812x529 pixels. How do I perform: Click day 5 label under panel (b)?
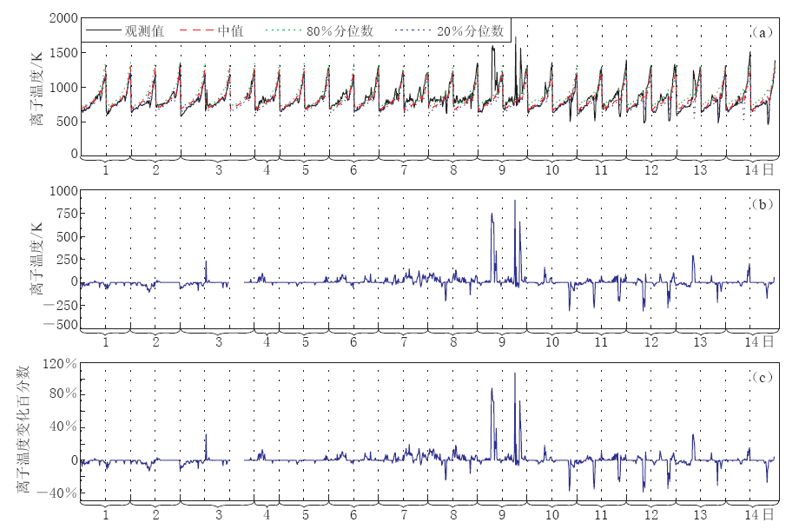306,342
